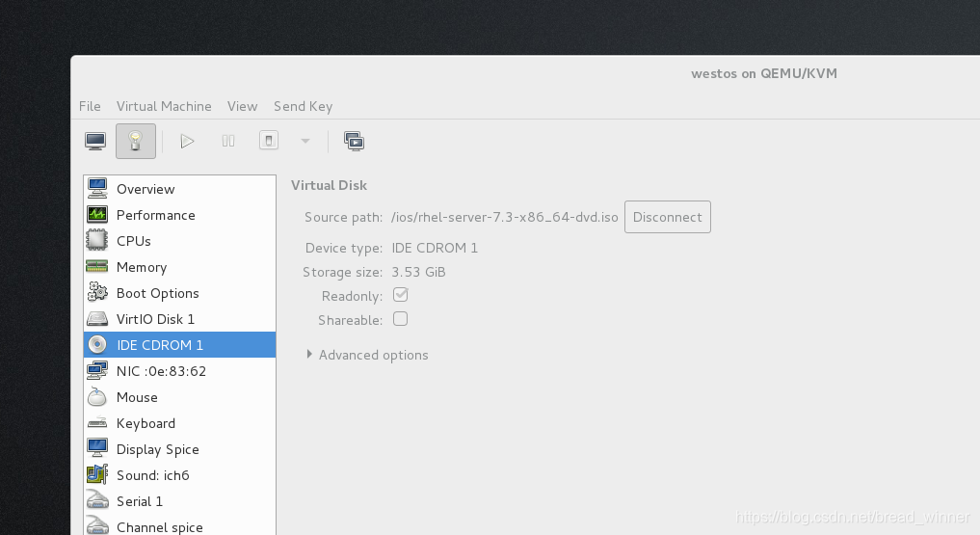The width and height of the screenshot is (980, 535).
Task: Click the Mouse device icon
Action: [97, 396]
